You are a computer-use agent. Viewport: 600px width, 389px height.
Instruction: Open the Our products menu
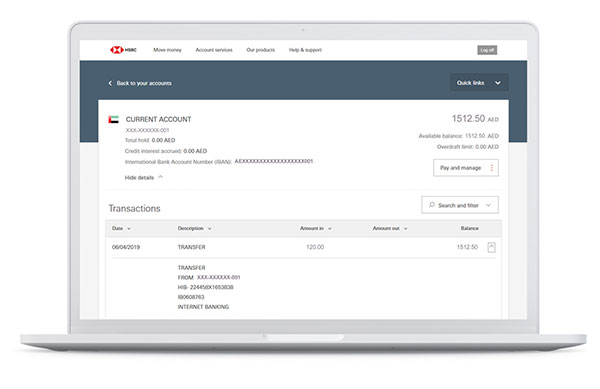(261, 50)
